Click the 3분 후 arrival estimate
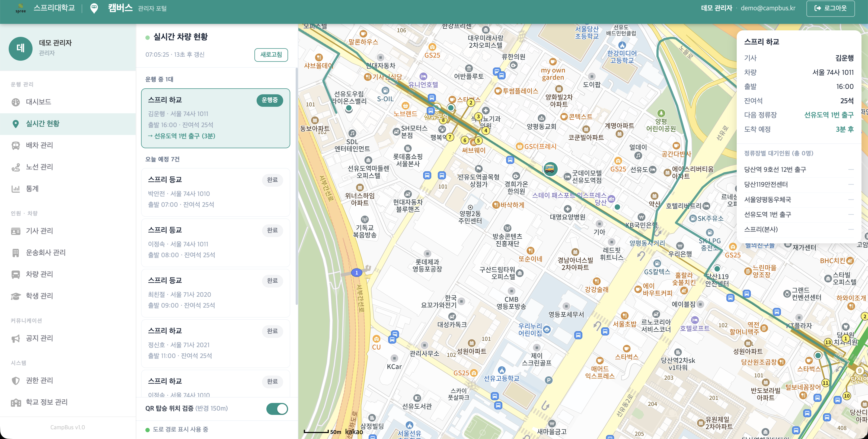The width and height of the screenshot is (868, 439). pos(845,129)
